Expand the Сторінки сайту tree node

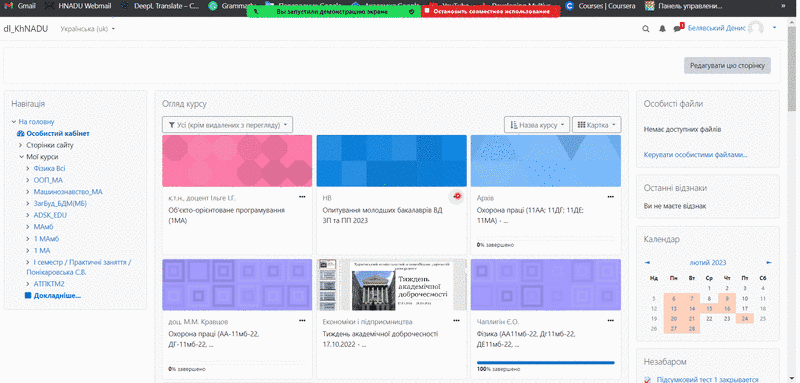coord(21,145)
